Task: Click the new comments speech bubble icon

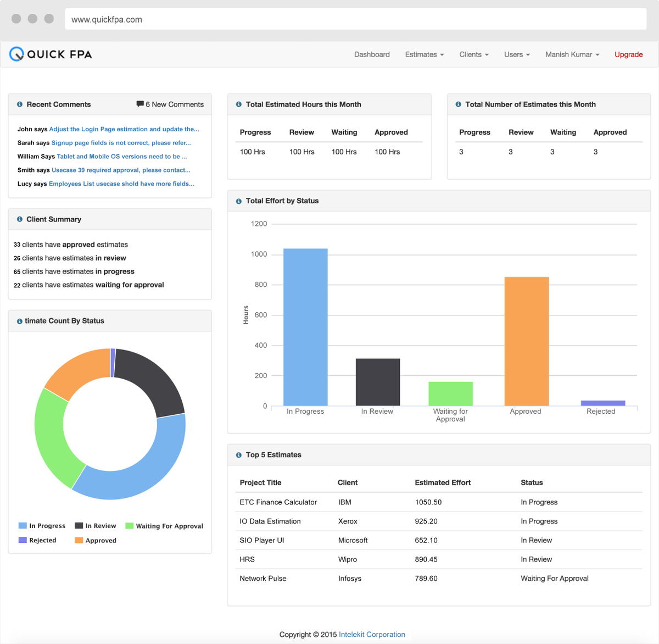Action: click(141, 104)
